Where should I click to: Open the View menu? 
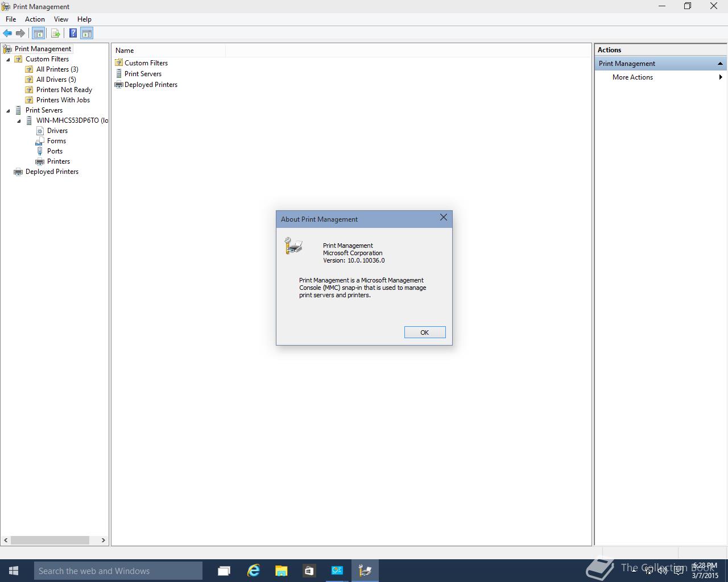pyautogui.click(x=61, y=19)
